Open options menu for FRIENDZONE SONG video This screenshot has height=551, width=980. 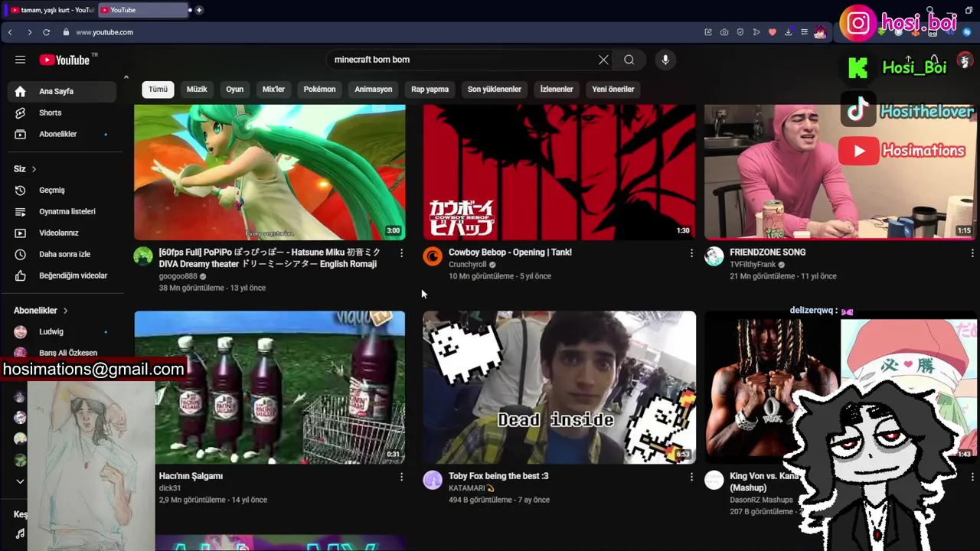coord(972,253)
